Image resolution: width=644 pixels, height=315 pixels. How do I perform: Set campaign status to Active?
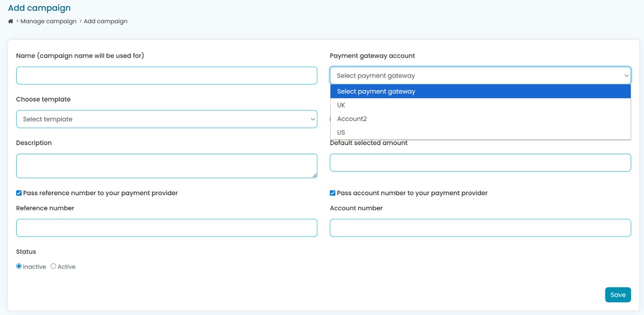pyautogui.click(x=53, y=266)
